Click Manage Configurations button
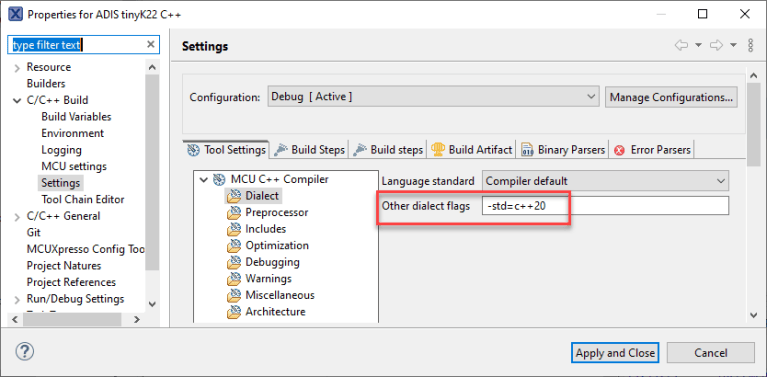The image size is (767, 377). 671,97
